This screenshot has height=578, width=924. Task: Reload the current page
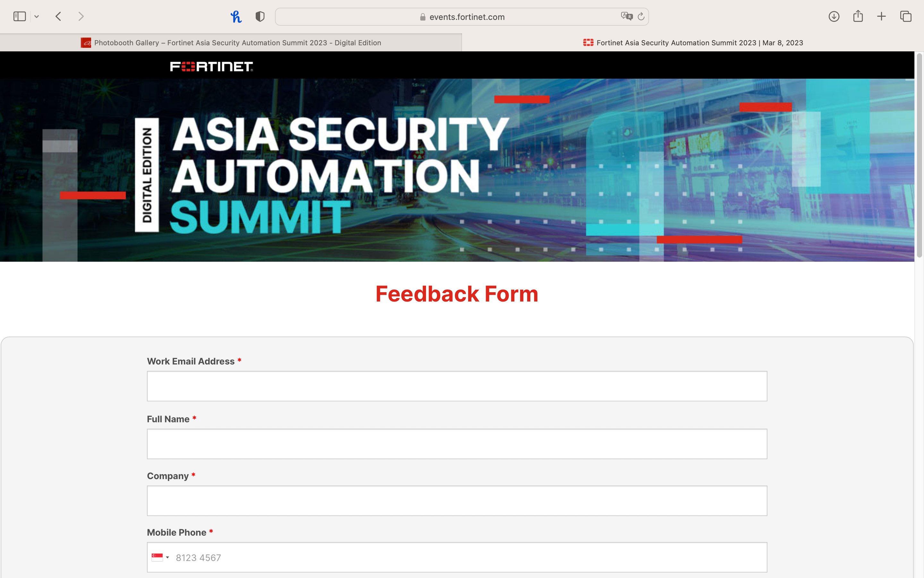(641, 16)
